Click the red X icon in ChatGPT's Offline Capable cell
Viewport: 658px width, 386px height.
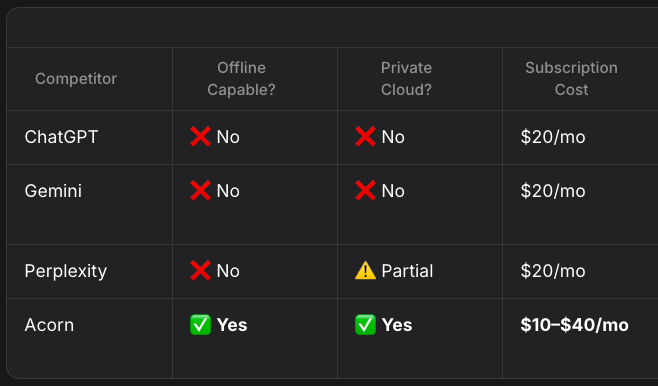click(200, 137)
